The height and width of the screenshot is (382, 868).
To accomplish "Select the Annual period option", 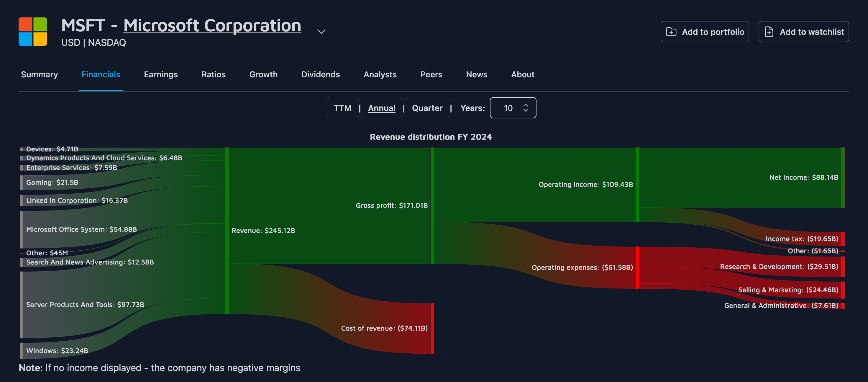I will point(381,108).
